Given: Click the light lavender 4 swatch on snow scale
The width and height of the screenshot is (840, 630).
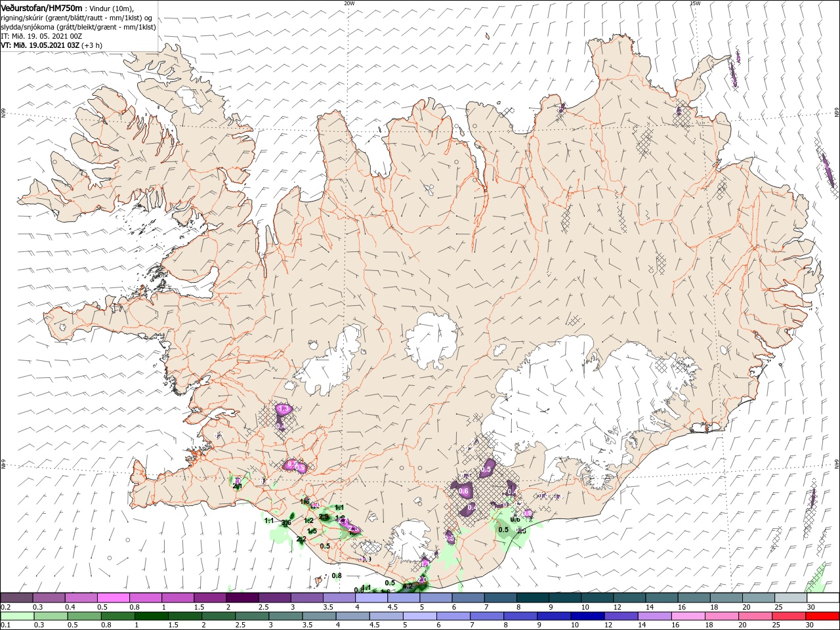Looking at the screenshot, I should [371, 598].
